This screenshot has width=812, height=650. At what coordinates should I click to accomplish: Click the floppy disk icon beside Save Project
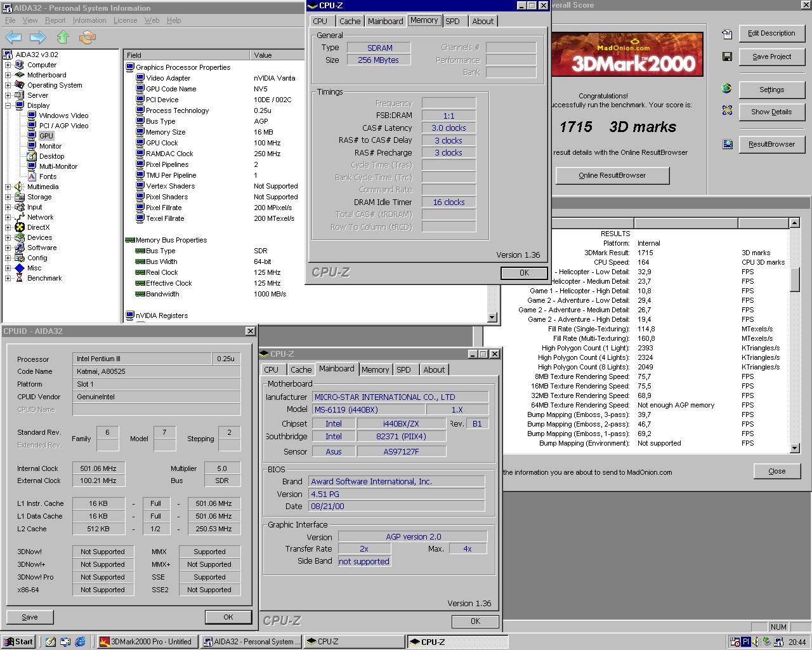[x=727, y=56]
